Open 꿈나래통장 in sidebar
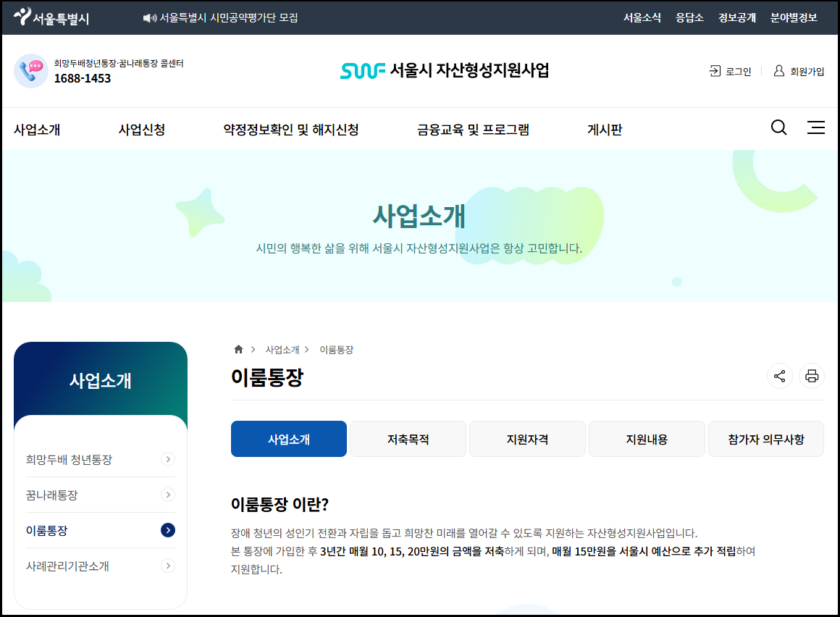 coord(52,495)
